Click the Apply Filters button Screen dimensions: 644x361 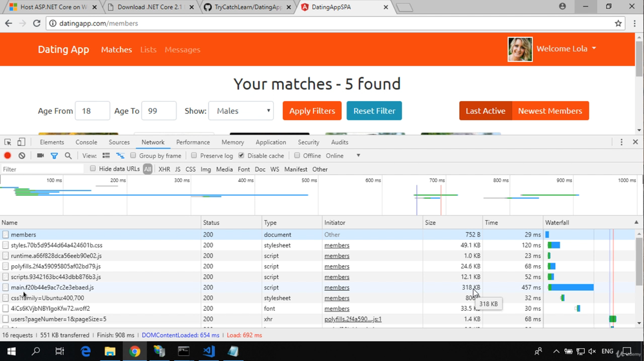[312, 111]
